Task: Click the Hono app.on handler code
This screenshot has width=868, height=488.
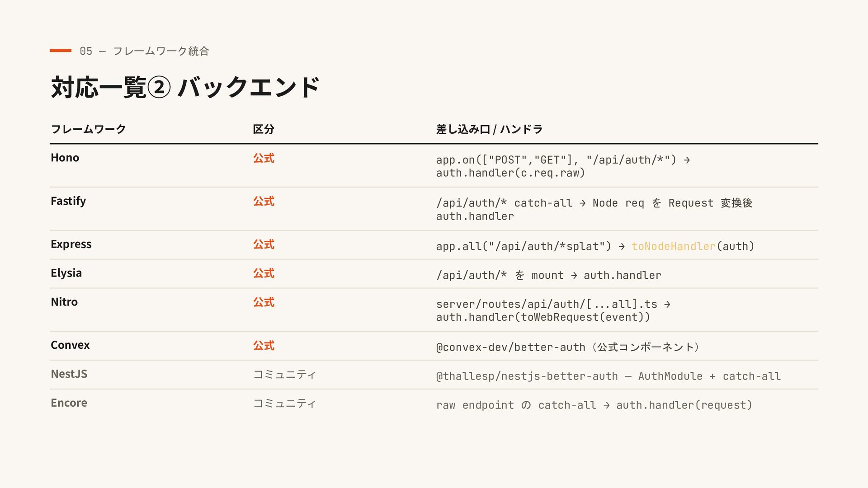Action: pyautogui.click(x=563, y=166)
